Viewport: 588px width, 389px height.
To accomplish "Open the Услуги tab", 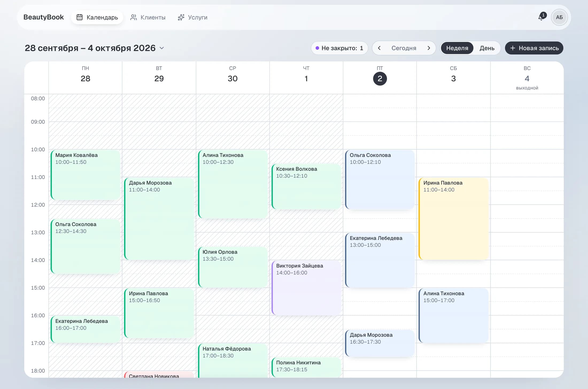I will pos(192,17).
